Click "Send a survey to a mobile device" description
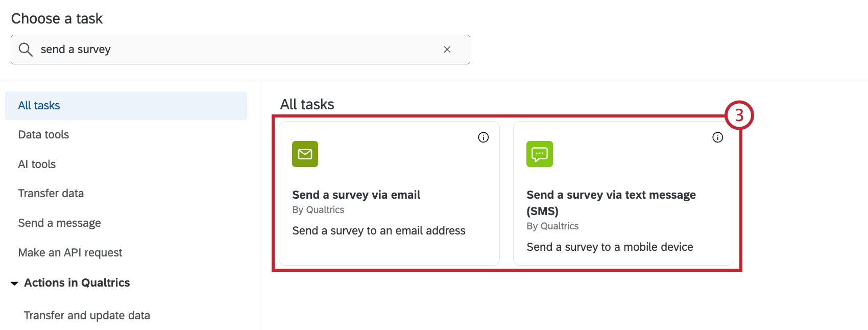 610,247
